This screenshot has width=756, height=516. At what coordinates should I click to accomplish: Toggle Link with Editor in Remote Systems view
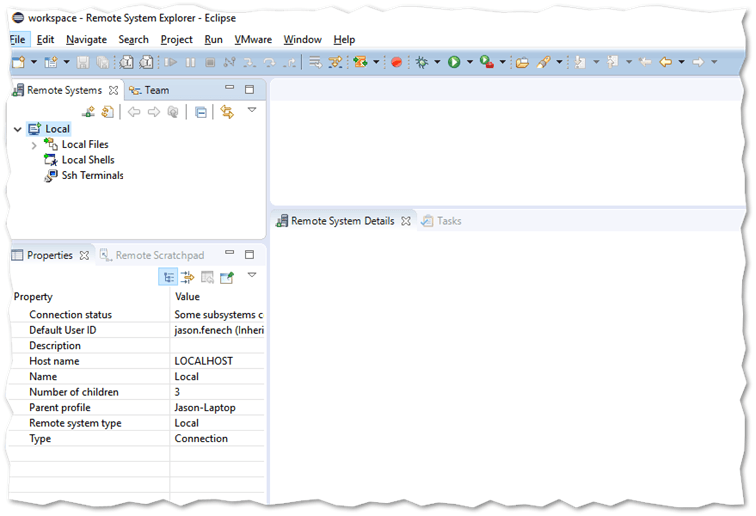[227, 112]
